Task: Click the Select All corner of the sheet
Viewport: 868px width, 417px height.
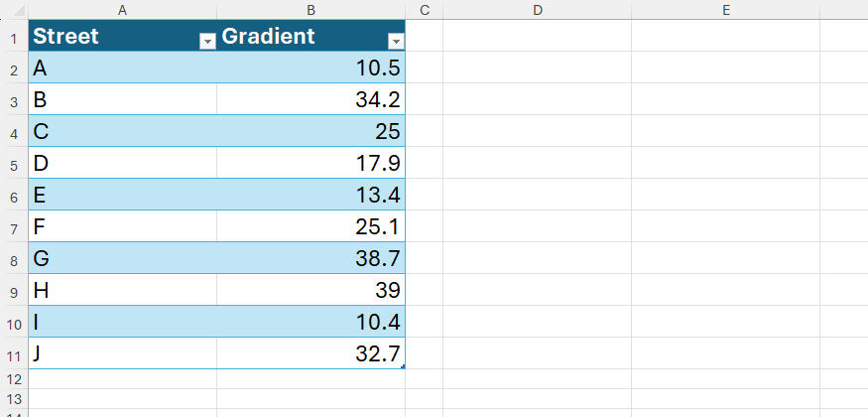Action: (x=14, y=10)
